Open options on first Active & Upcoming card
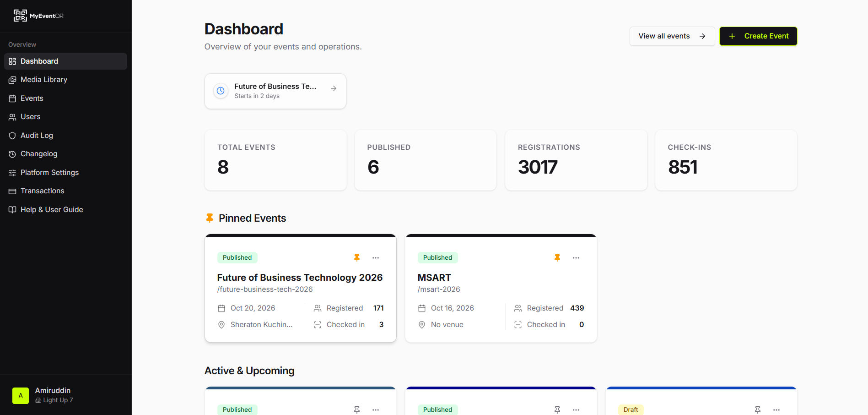 [376, 410]
